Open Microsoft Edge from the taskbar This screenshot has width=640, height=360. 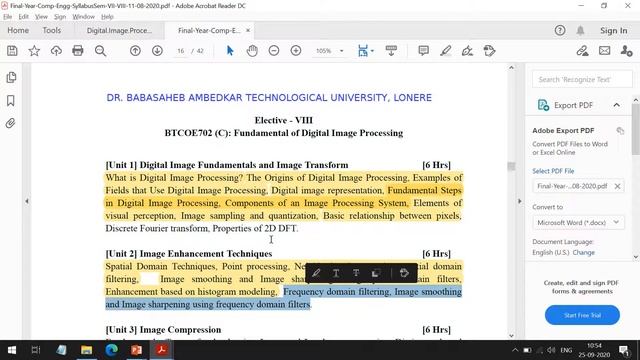[x=111, y=350]
